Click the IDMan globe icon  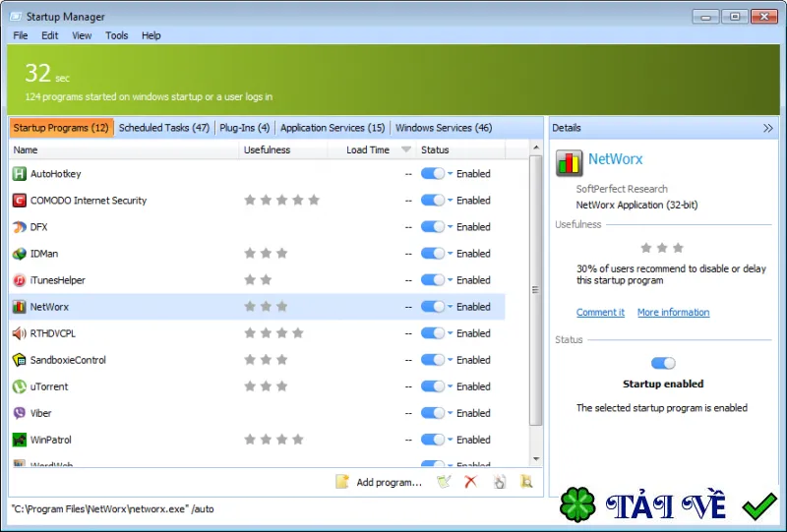19,254
